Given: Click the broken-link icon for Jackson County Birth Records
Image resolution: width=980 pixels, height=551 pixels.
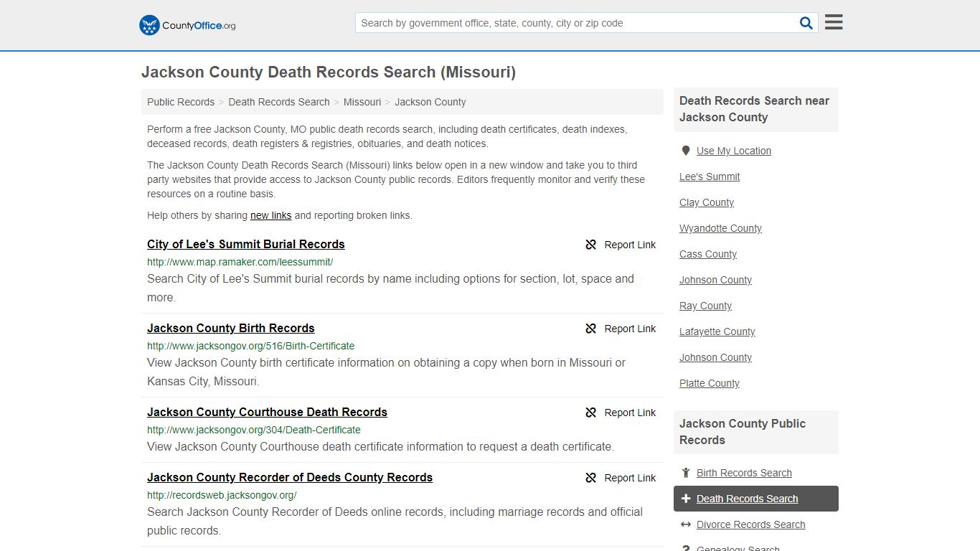Looking at the screenshot, I should coord(591,329).
